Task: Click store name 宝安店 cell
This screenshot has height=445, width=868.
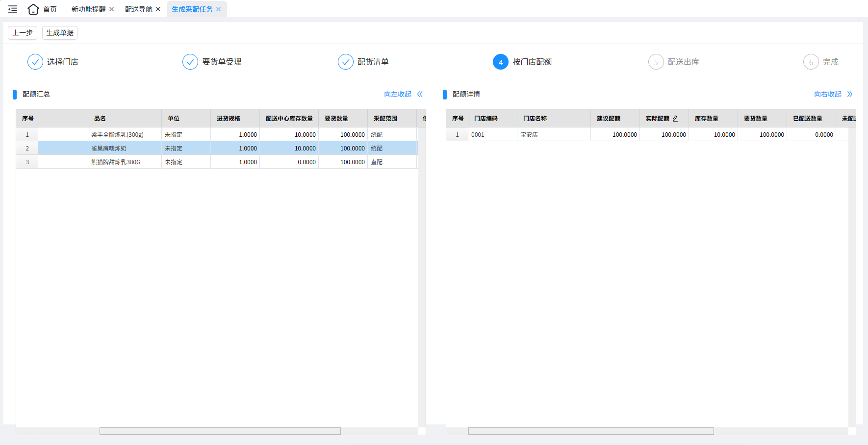Action: (x=554, y=134)
